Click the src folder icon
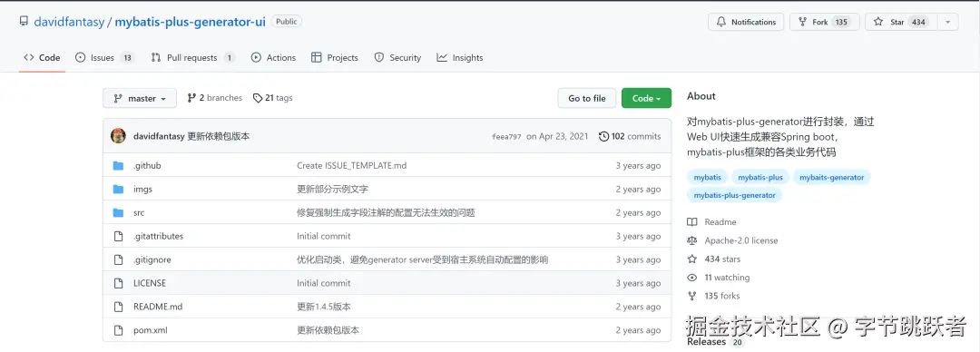The image size is (980, 352). point(118,212)
